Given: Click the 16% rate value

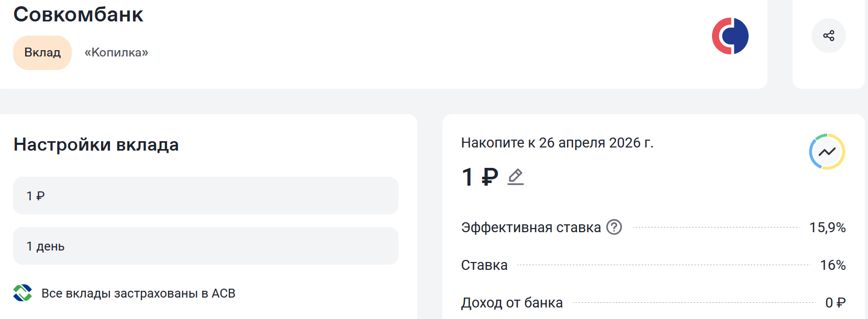Looking at the screenshot, I should pyautogui.click(x=832, y=265).
